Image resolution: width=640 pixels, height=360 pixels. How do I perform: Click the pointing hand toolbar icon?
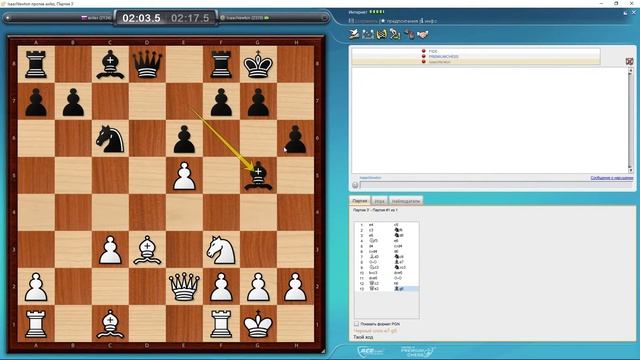click(x=409, y=35)
